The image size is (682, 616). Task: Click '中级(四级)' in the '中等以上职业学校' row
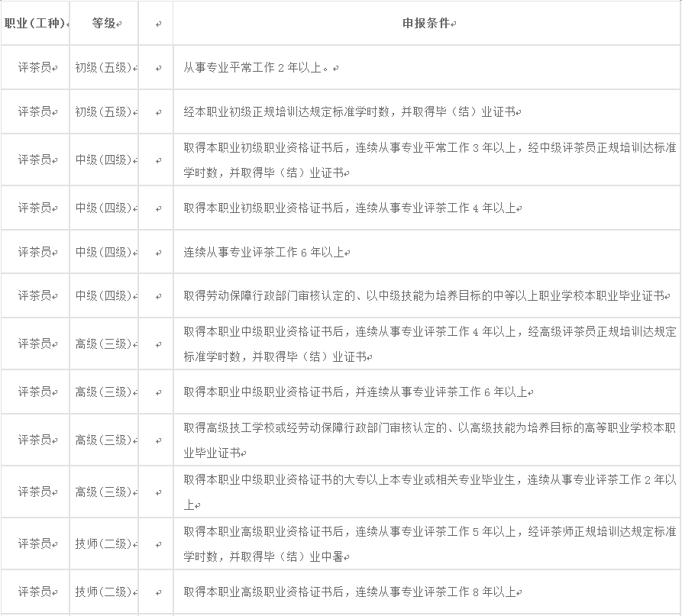pos(104,295)
